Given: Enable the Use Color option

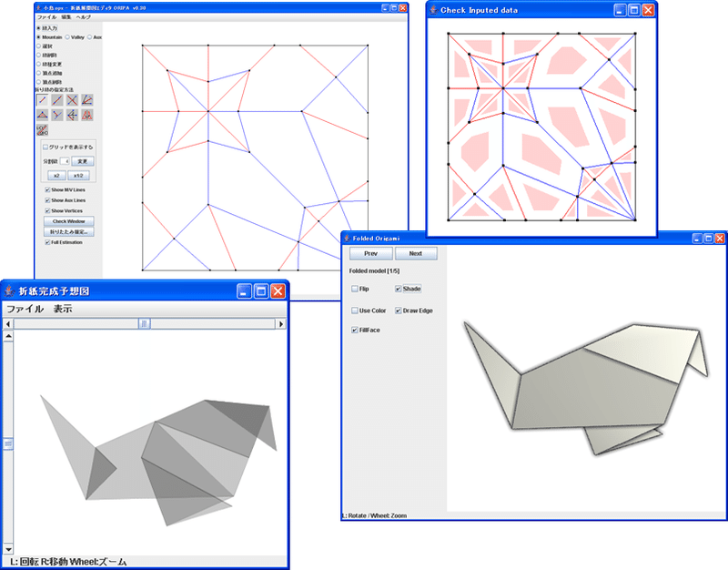Looking at the screenshot, I should (355, 310).
